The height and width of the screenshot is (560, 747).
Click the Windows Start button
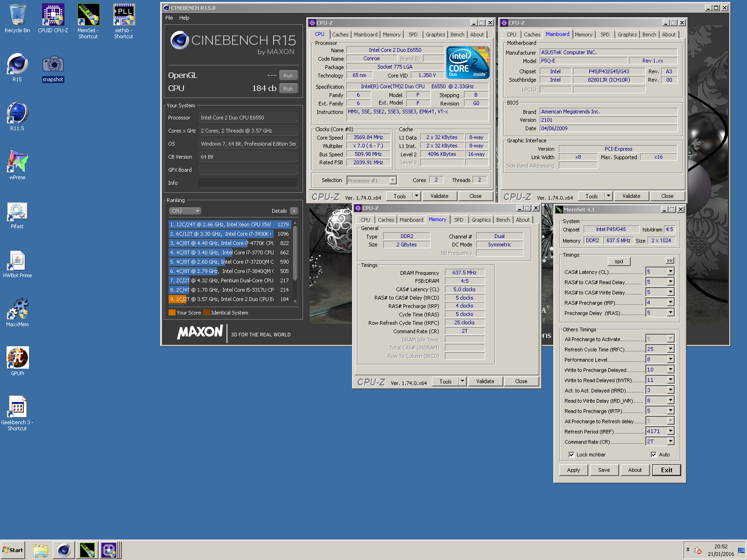[x=13, y=550]
